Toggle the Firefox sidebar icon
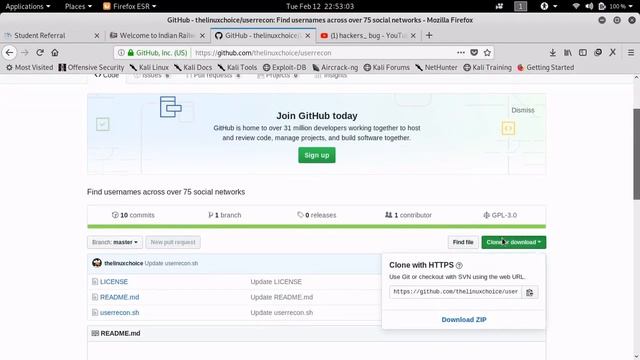640x360 pixels. pos(583,53)
